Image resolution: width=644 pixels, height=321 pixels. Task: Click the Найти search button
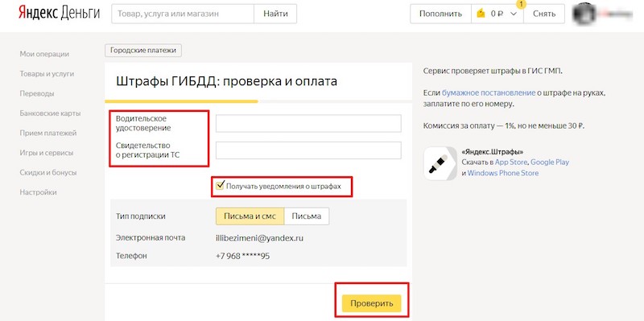pyautogui.click(x=275, y=14)
